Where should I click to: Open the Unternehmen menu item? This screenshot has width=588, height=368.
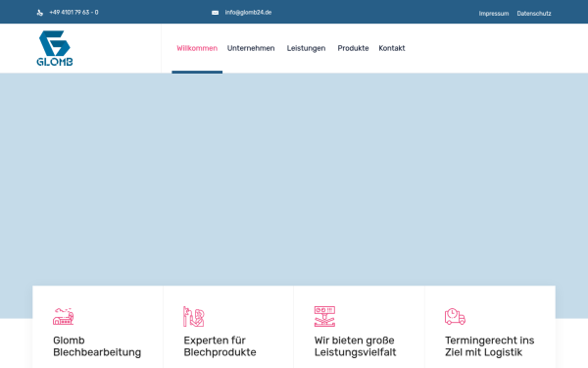tap(251, 48)
